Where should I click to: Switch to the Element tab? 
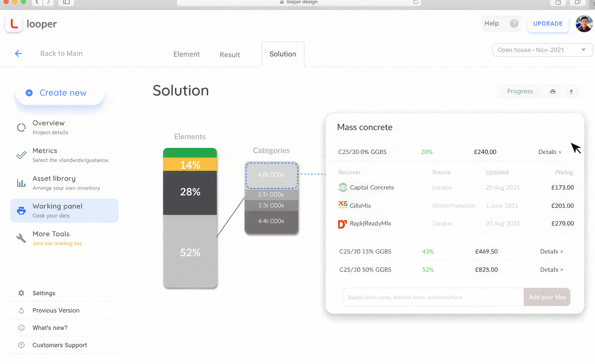tap(186, 54)
